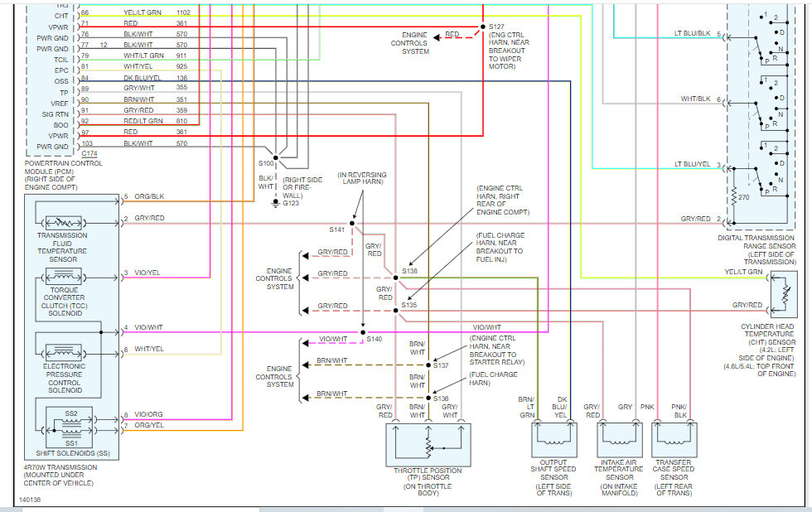The height and width of the screenshot is (512, 812).
Task: Click the 'GRY/RED 359' wire label
Action: (156, 110)
